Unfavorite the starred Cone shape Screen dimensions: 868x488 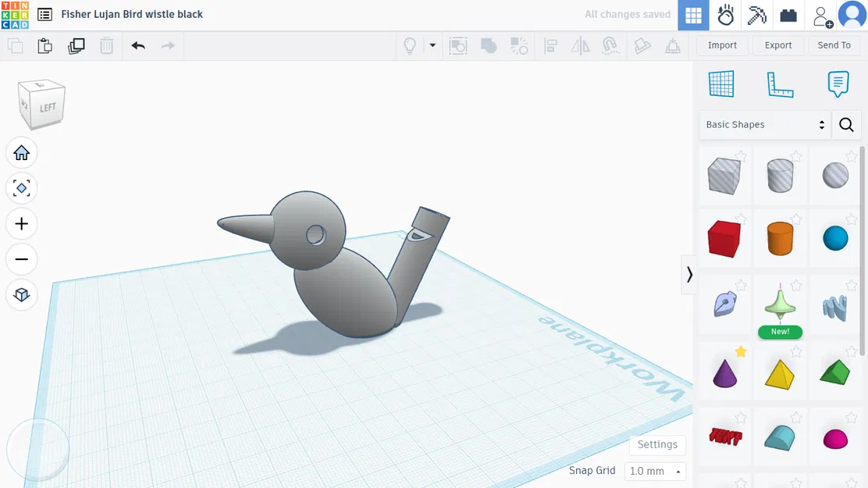point(741,351)
